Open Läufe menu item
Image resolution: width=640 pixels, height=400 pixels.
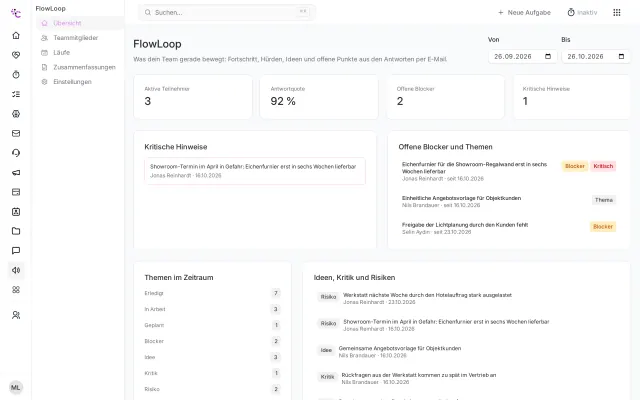pos(80,53)
